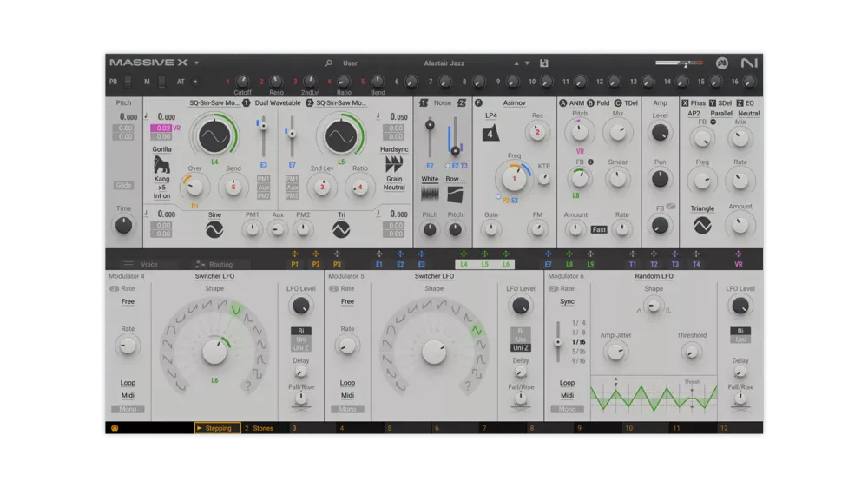The height and width of the screenshot is (488, 868).
Task: Select Uni Z polarity in Modulator 5
Action: (x=520, y=348)
